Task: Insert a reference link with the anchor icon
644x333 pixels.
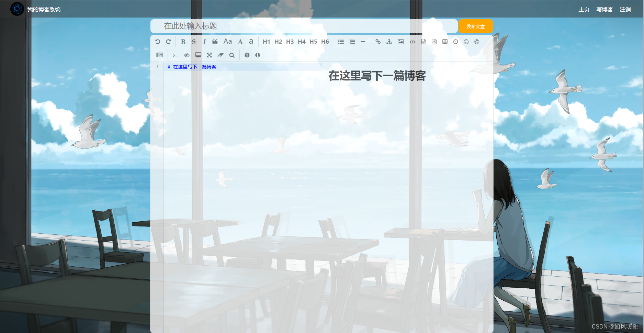Action: point(389,42)
